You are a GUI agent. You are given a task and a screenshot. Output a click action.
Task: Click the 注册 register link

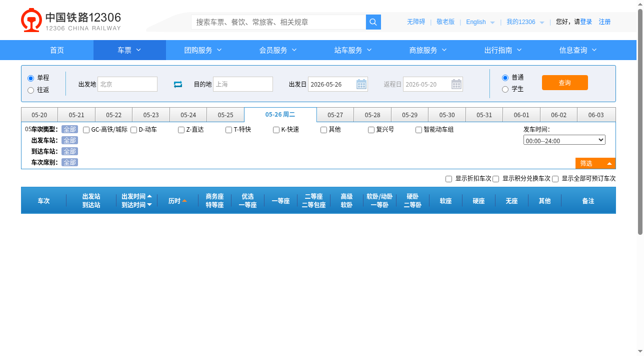click(605, 22)
